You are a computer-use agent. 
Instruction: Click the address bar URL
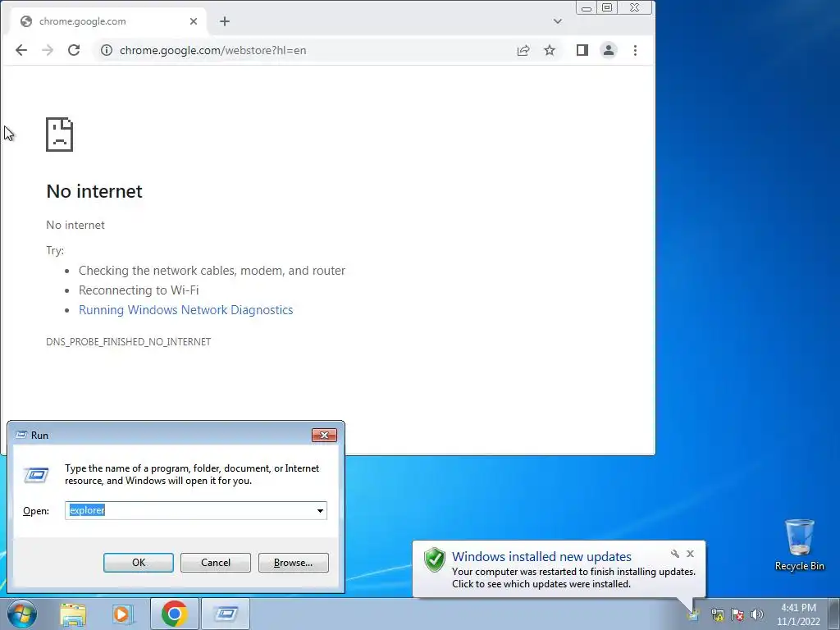(212, 50)
